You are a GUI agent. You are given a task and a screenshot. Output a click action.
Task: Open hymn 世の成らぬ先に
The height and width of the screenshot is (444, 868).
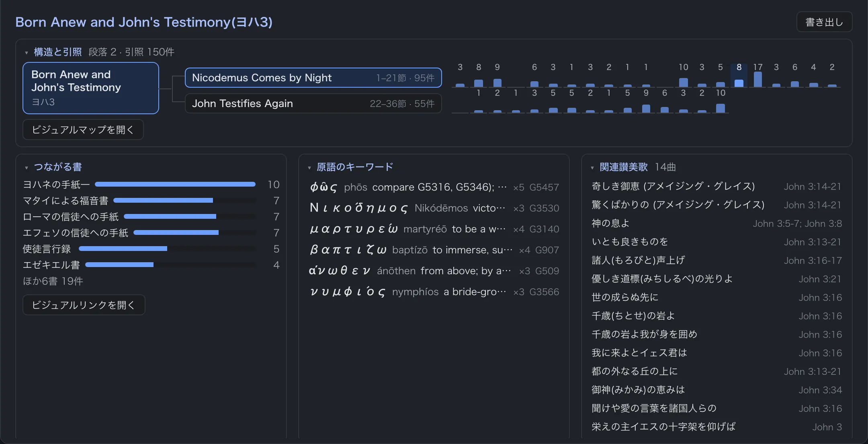click(x=717, y=297)
